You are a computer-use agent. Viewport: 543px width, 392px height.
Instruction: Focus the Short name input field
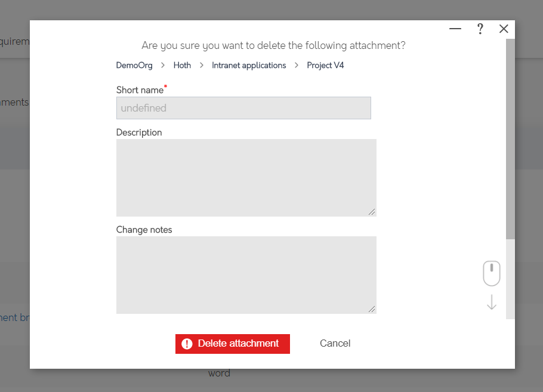coord(243,107)
